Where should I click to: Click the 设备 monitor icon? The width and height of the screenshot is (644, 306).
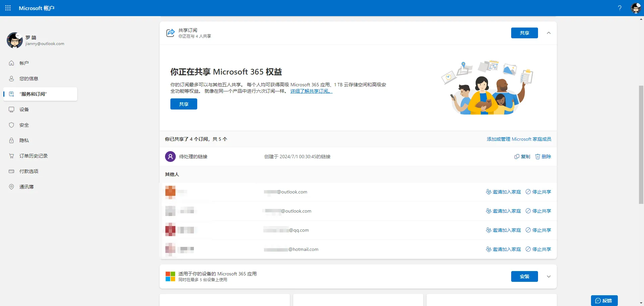coord(11,110)
